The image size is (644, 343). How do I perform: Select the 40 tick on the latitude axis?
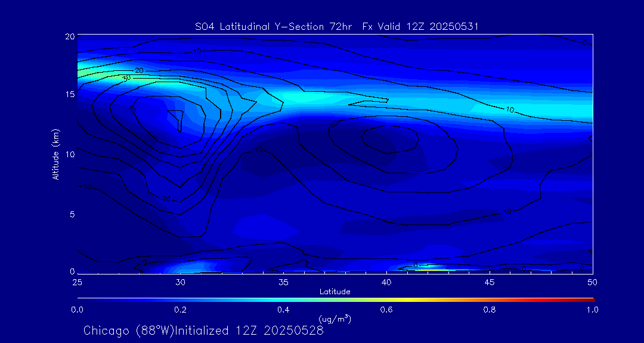coord(386,282)
